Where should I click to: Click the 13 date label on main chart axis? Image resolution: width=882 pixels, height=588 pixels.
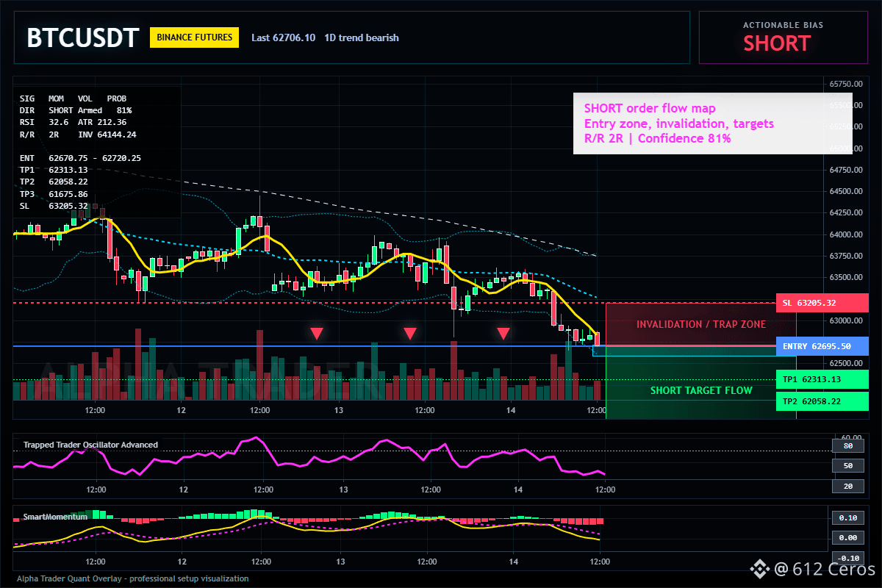click(x=339, y=410)
